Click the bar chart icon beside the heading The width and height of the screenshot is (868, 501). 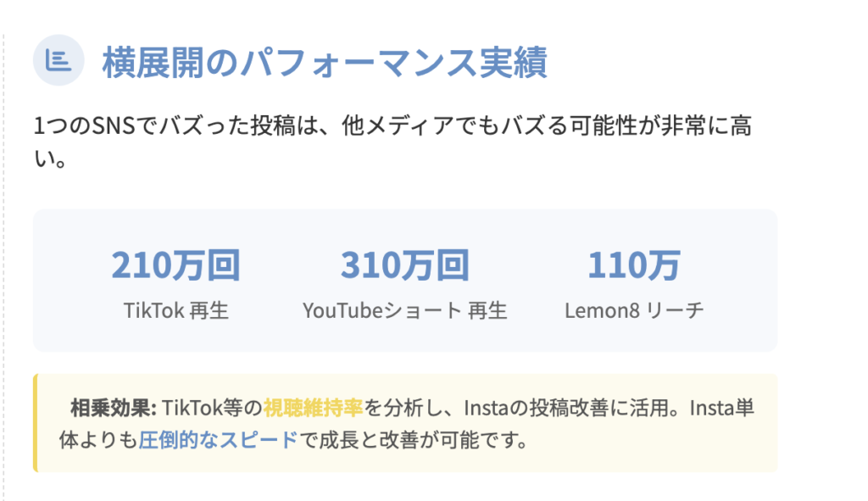(58, 61)
